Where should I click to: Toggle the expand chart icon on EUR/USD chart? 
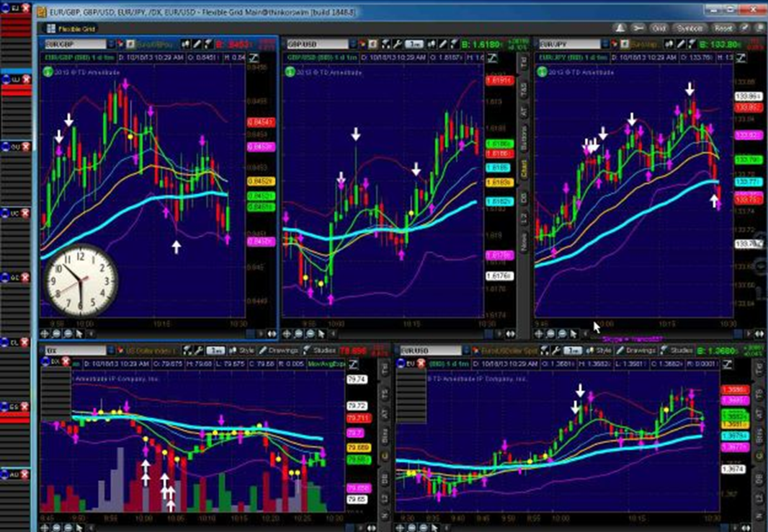pyautogui.click(x=727, y=364)
